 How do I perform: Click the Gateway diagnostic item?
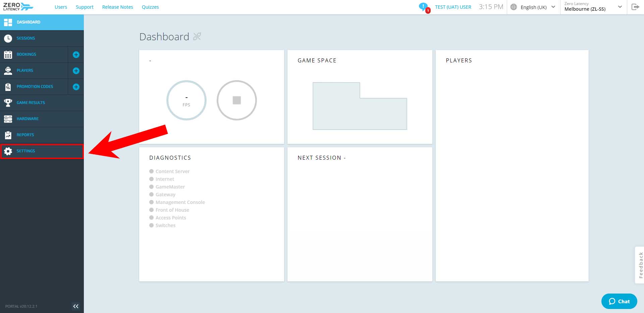point(162,195)
